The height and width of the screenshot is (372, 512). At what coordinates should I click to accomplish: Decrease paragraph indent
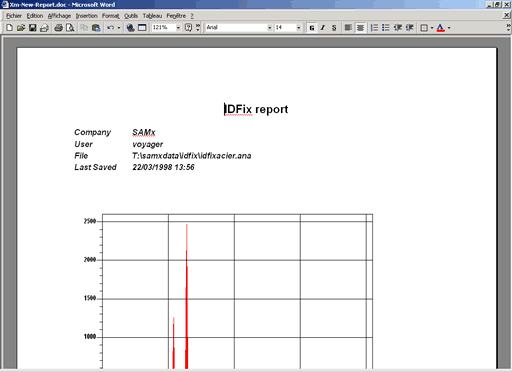pos(398,28)
